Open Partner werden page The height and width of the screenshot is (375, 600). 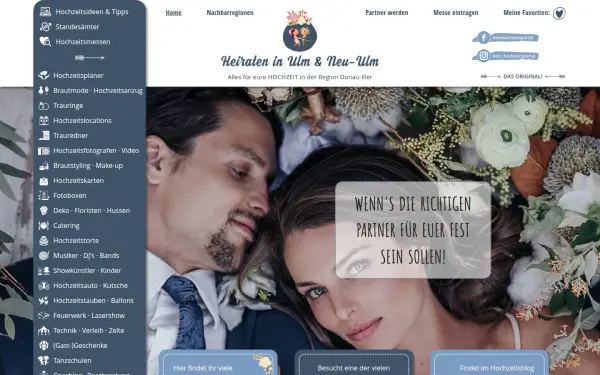[x=386, y=13]
